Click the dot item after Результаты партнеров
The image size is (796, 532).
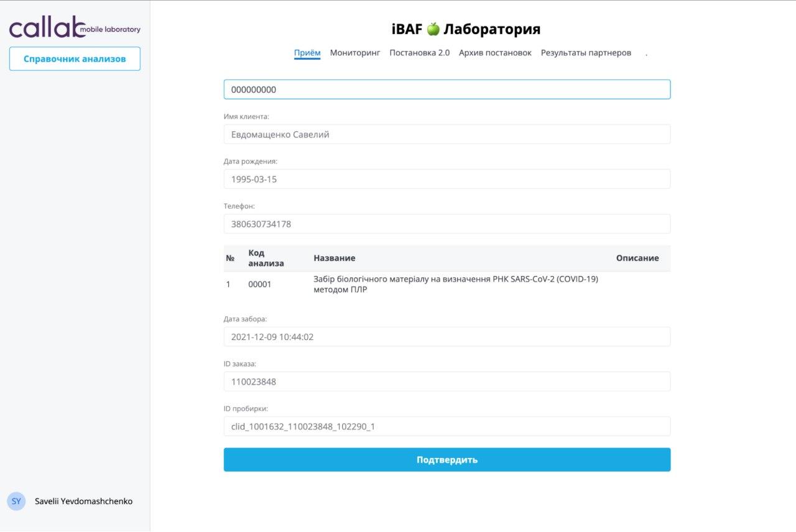pos(646,53)
